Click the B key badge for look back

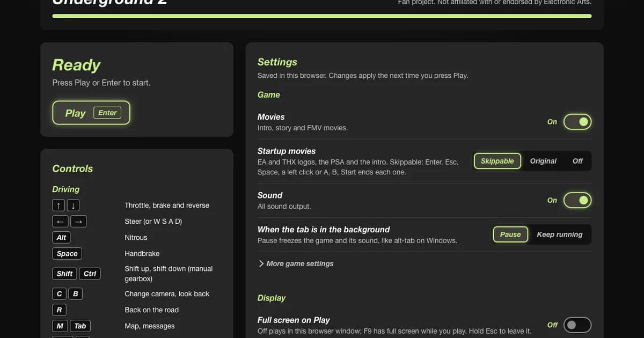click(x=75, y=294)
